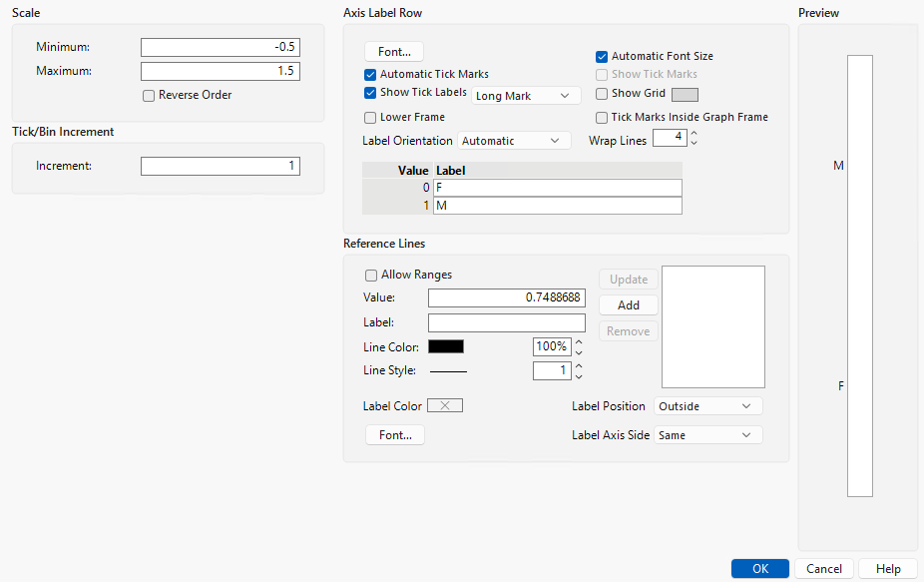Open the Label Axis Side dropdown
924x582 pixels.
point(707,434)
